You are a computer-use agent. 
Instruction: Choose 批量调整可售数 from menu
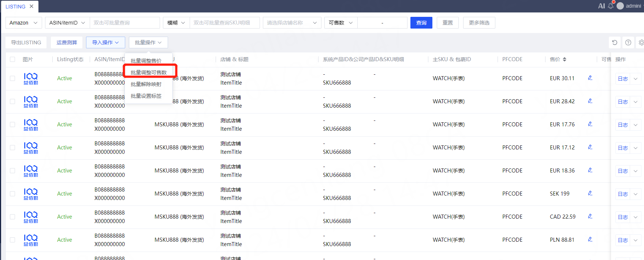149,73
